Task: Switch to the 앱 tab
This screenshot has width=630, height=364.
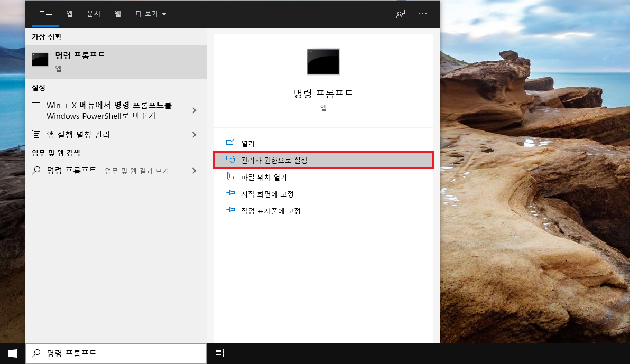Action: 70,14
